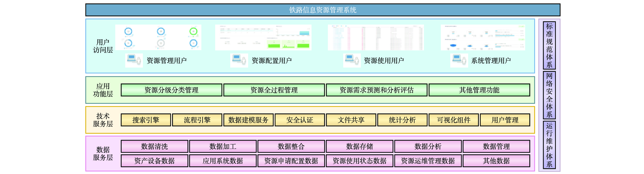The width and height of the screenshot is (644, 174).
Task: Click the 铁路信息资源管理系统 title bar
Action: coord(323,10)
